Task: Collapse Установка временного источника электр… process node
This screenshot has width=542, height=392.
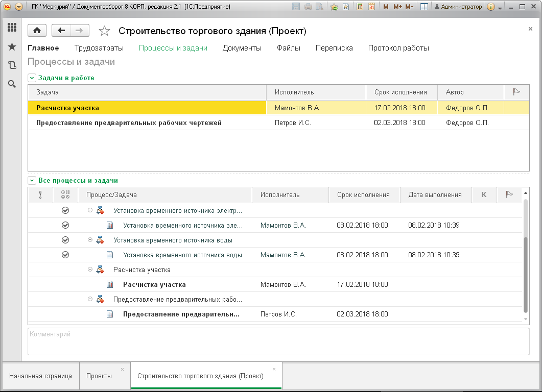Action: [x=90, y=210]
